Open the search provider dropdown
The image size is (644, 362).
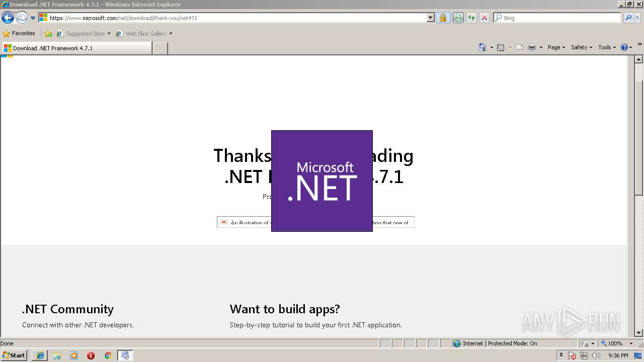(x=637, y=18)
